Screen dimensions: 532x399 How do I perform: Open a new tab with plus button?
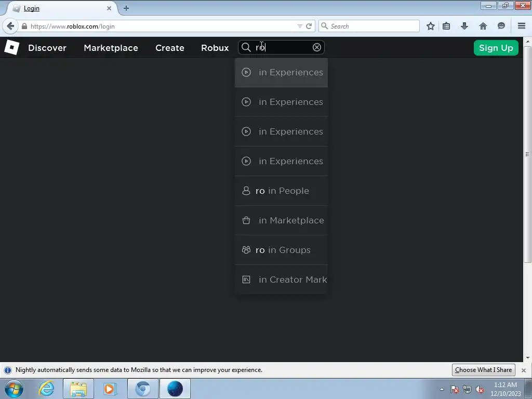tap(126, 8)
